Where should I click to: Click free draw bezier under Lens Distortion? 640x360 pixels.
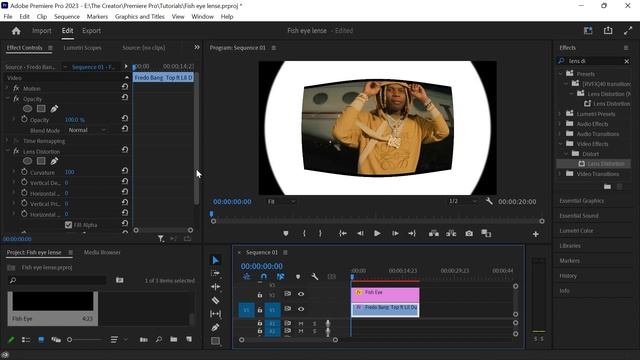[54, 161]
